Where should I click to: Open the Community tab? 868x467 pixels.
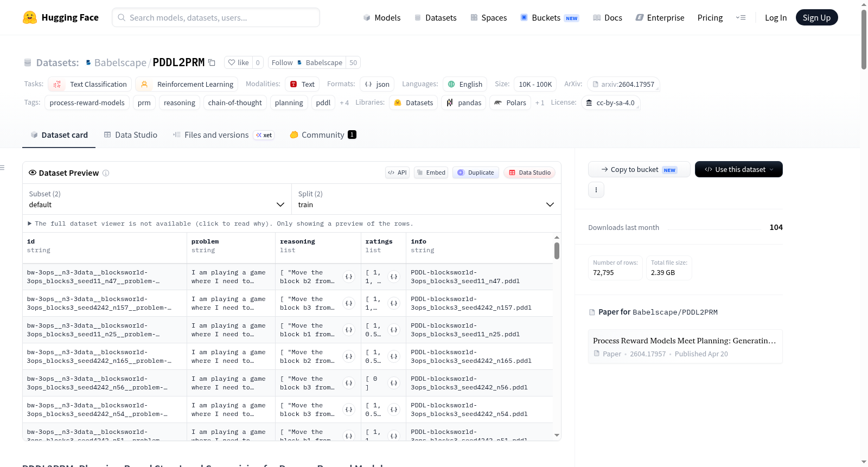pyautogui.click(x=323, y=135)
